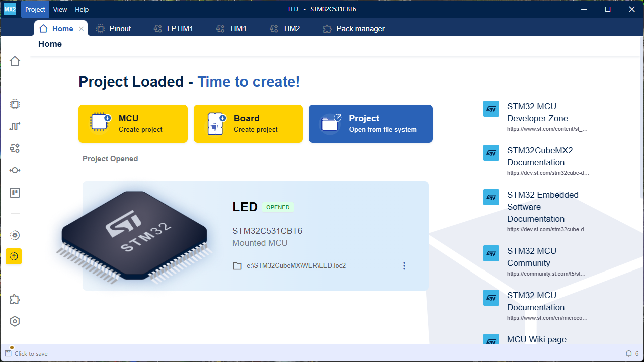644x362 pixels.
Task: Open the clock configuration sidebar icon
Action: point(15,126)
